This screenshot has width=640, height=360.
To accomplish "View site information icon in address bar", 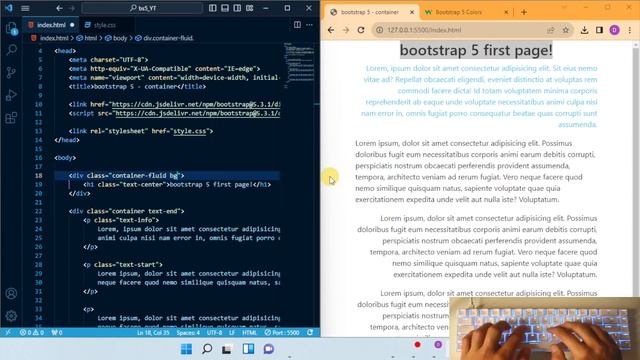I will coord(379,30).
